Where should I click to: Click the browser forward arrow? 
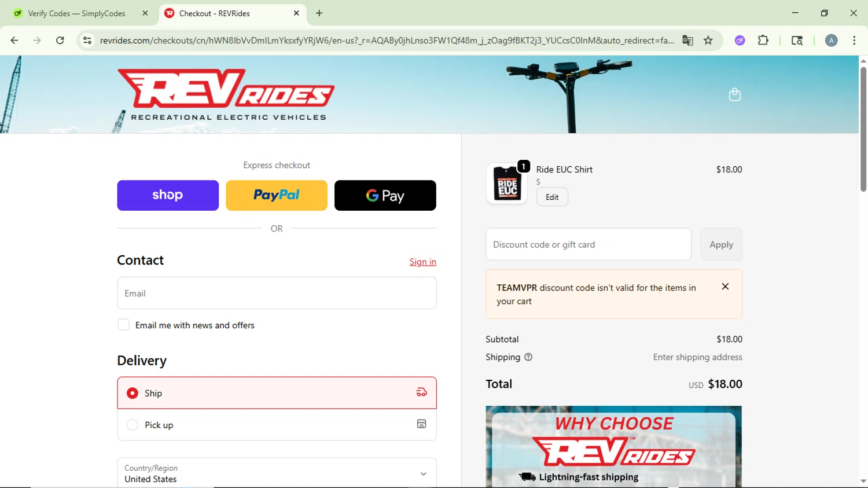pyautogui.click(x=37, y=41)
